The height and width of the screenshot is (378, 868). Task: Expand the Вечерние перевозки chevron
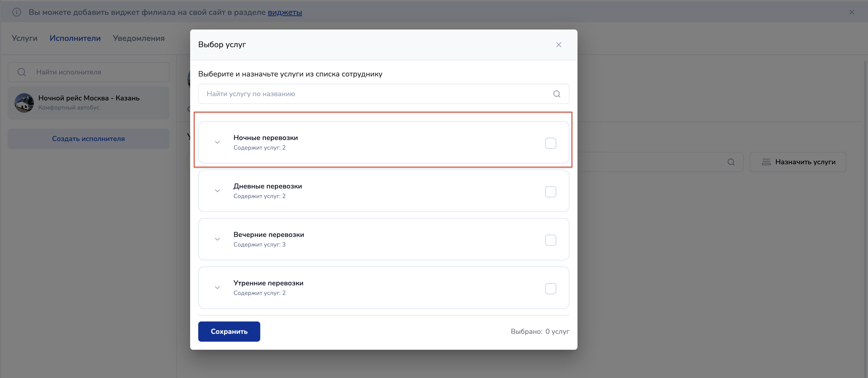point(217,239)
